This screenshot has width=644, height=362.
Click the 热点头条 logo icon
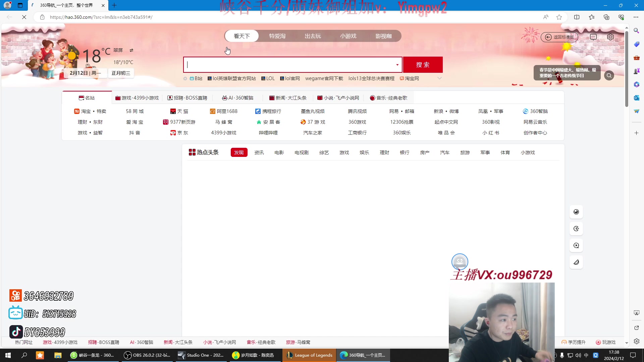pos(192,152)
